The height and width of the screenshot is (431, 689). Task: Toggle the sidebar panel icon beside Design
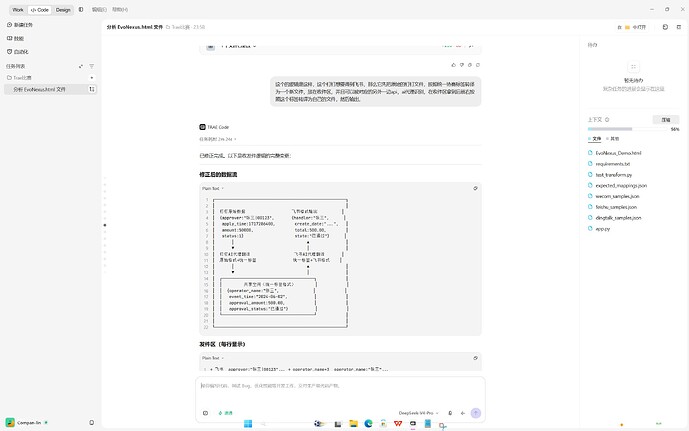pos(81,9)
